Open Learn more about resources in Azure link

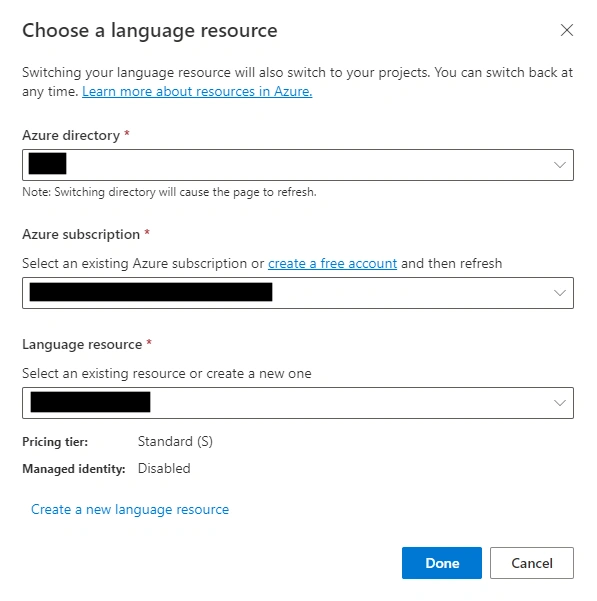[197, 92]
